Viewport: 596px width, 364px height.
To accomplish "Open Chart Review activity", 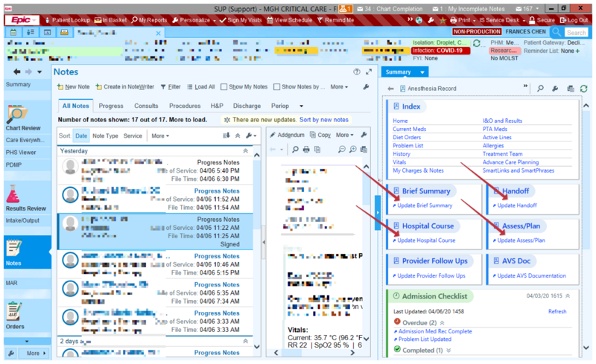I will pyautogui.click(x=23, y=118).
